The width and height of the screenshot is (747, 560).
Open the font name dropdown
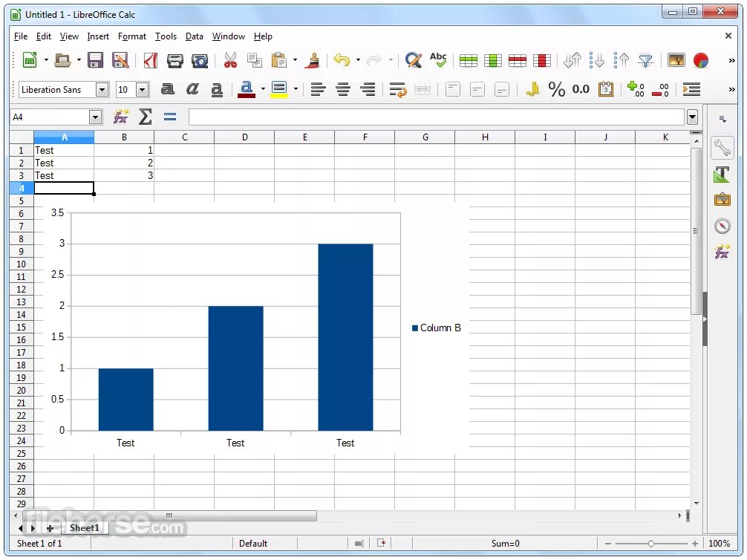(102, 90)
